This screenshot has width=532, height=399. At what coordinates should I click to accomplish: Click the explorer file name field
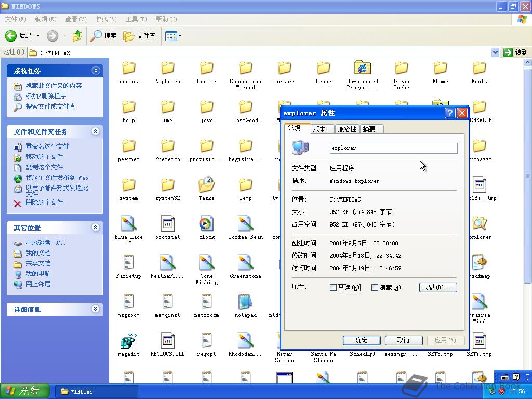(x=394, y=148)
